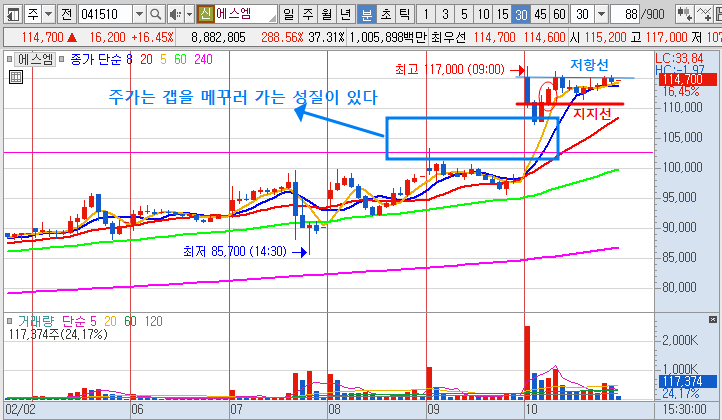Screen dimensions: 722x420
Task: Click the volume figure 8,882,805
Action: click(x=218, y=37)
